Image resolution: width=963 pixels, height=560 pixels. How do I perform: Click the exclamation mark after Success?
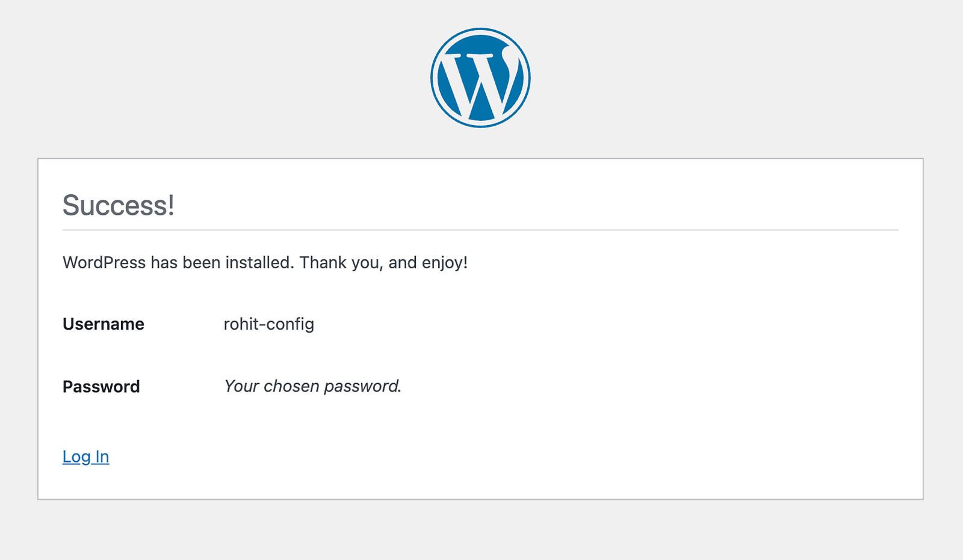[x=171, y=205]
